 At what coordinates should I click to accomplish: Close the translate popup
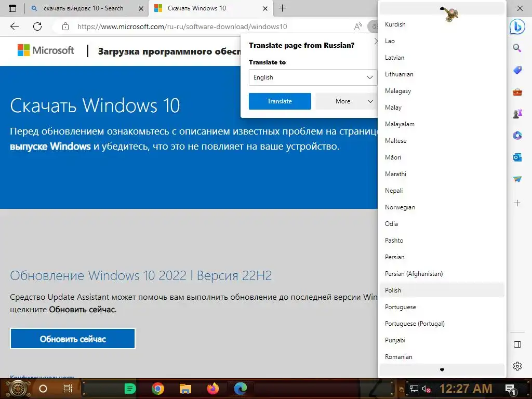click(376, 42)
